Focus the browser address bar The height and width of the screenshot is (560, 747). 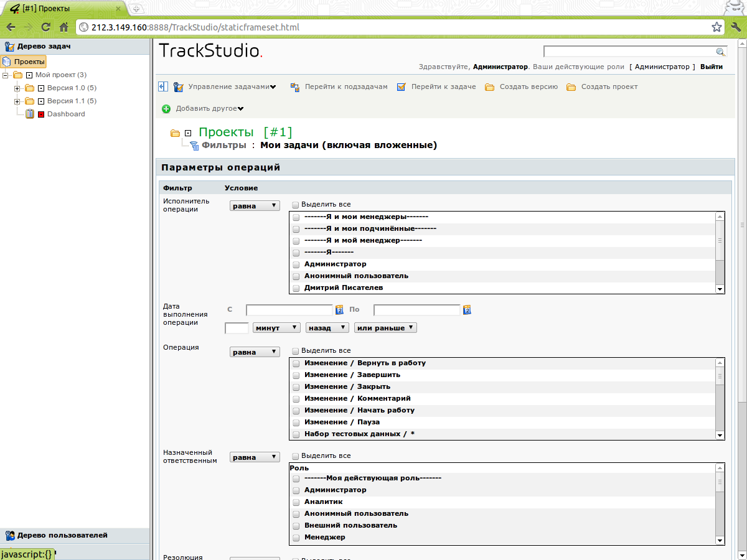tap(398, 27)
